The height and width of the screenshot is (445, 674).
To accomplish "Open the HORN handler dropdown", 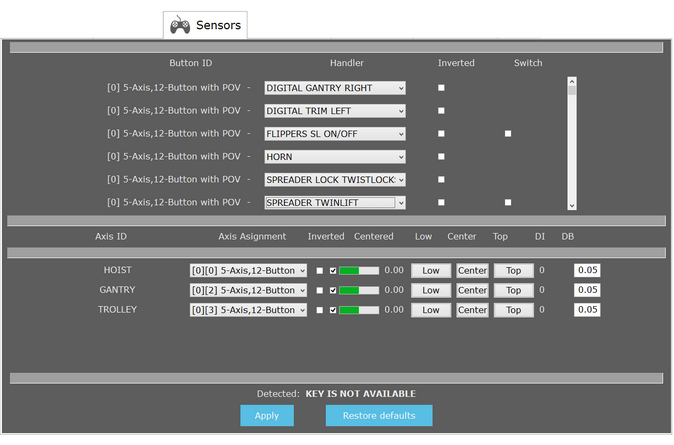I will coord(335,157).
